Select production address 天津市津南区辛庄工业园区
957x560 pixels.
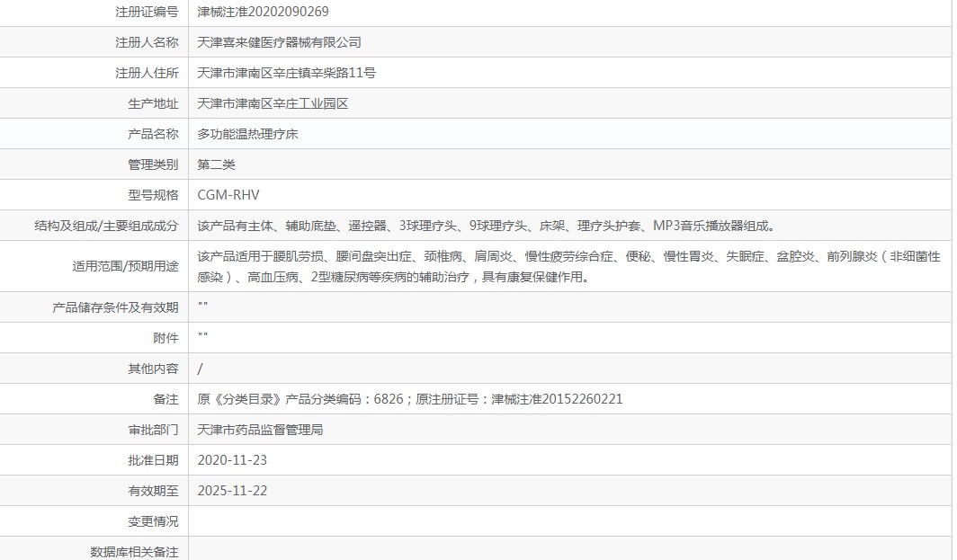(273, 103)
